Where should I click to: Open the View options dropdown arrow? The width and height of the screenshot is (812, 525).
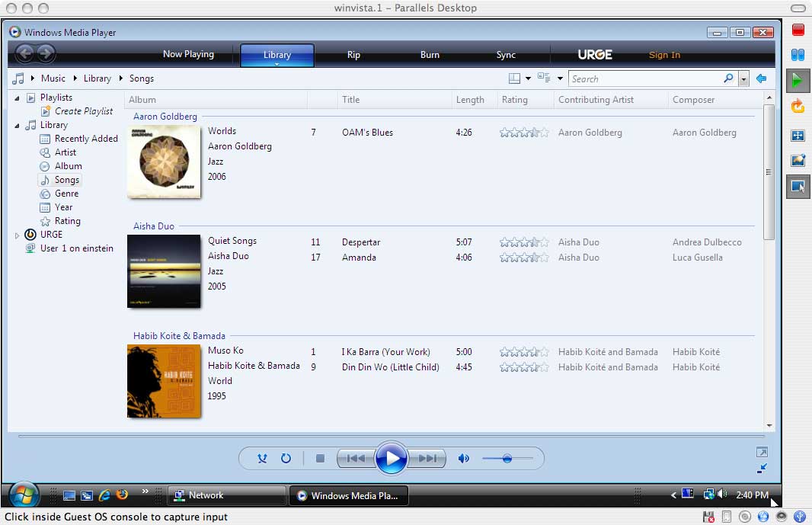560,78
